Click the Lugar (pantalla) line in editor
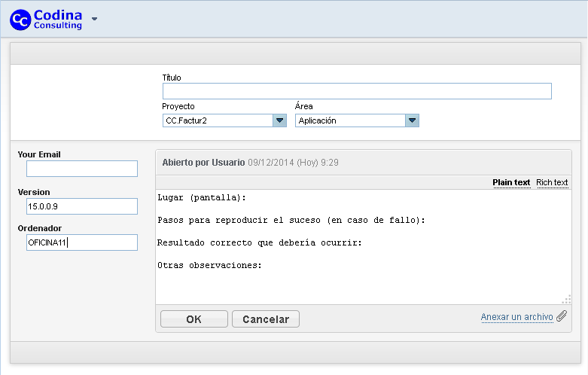The width and height of the screenshot is (588, 375). (202, 197)
